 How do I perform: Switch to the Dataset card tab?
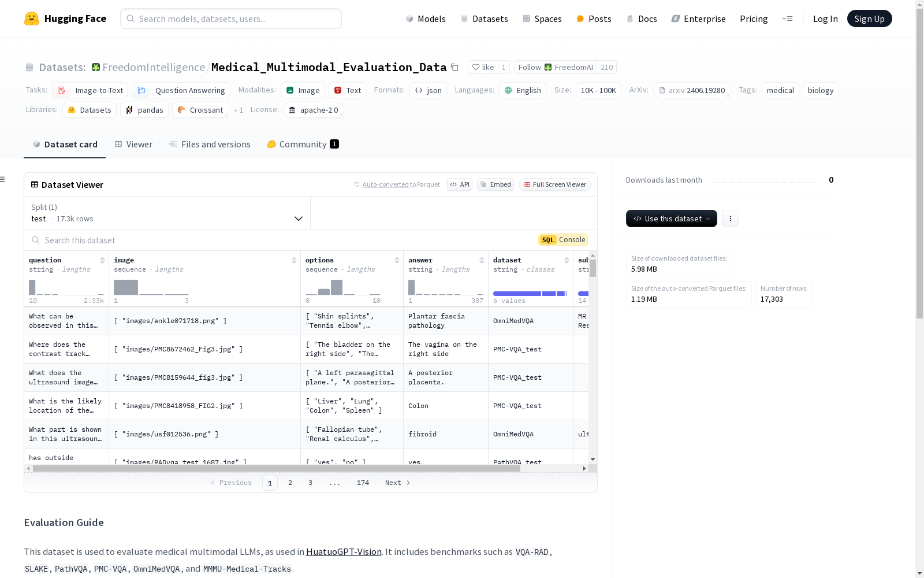tap(65, 144)
